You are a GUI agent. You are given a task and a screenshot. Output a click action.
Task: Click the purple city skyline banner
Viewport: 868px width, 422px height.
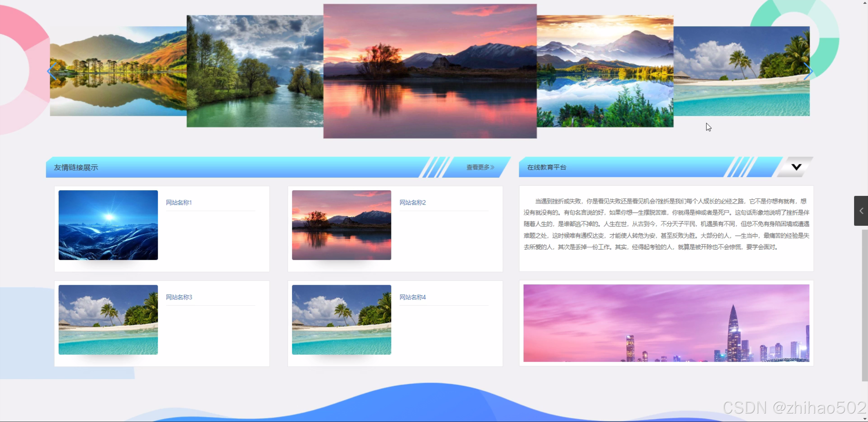[666, 323]
